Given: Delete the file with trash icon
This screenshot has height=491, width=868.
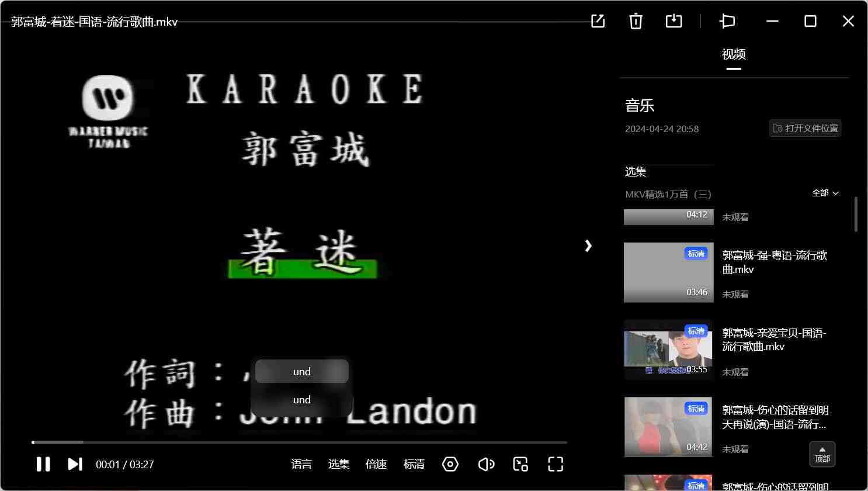Looking at the screenshot, I should tap(636, 21).
